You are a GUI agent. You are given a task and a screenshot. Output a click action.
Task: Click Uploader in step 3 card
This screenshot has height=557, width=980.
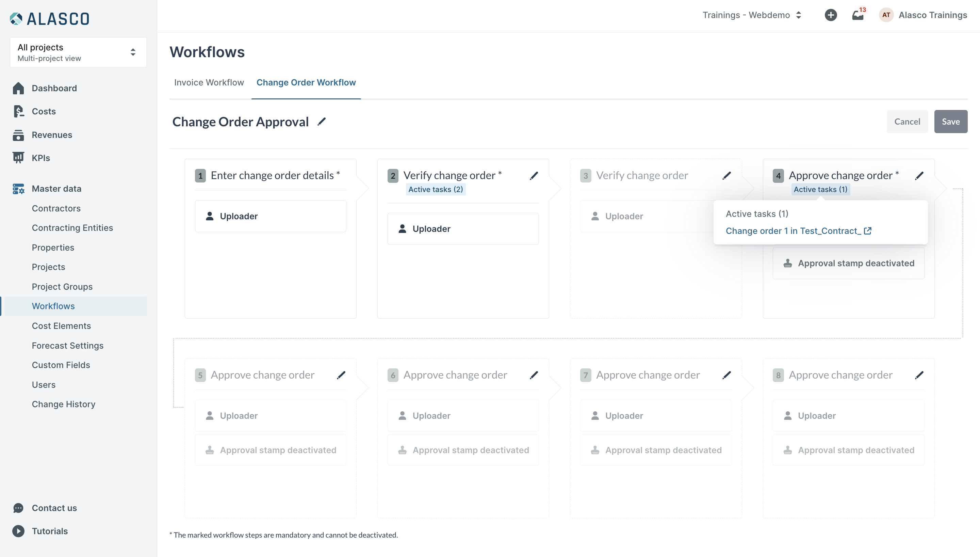pyautogui.click(x=647, y=216)
